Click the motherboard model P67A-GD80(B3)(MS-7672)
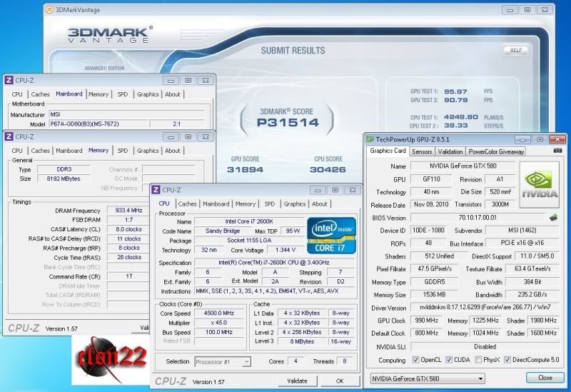This screenshot has width=571, height=392. coord(98,124)
